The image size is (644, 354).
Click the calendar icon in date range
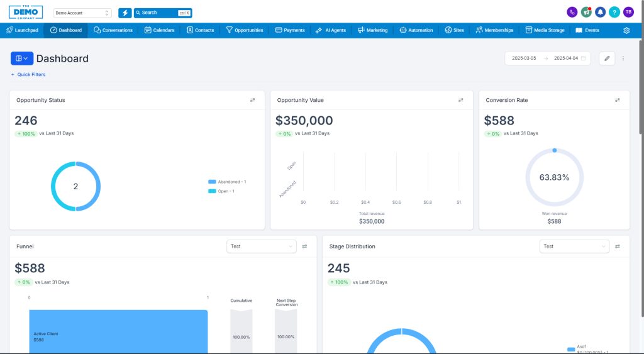pos(583,58)
